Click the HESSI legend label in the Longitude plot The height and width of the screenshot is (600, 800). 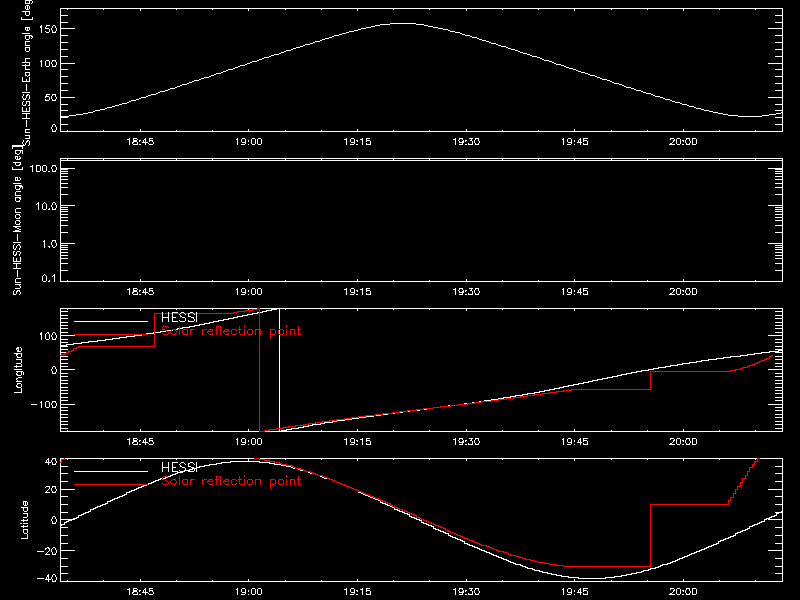pos(179,317)
